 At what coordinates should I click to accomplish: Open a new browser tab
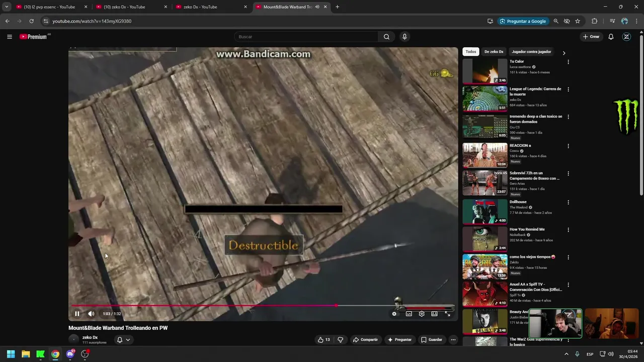click(337, 7)
